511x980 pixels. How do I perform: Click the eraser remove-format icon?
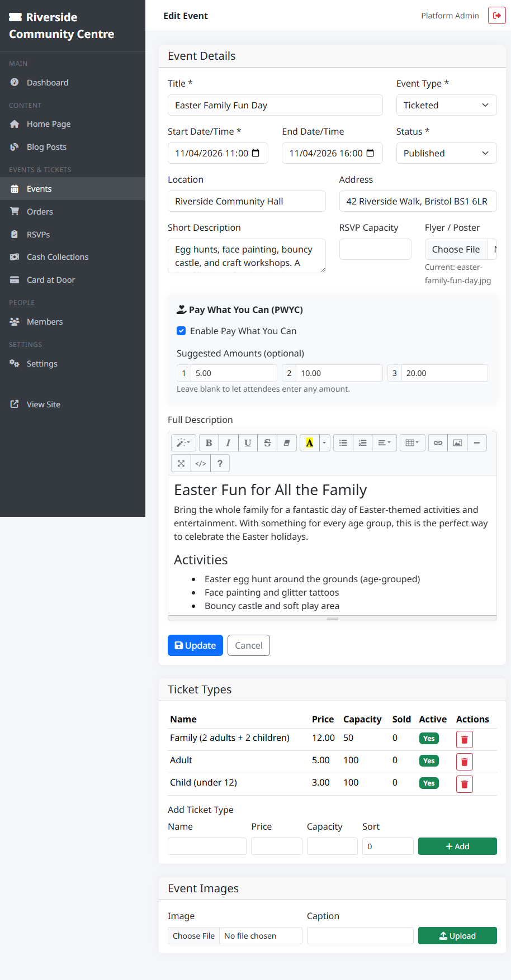point(287,443)
